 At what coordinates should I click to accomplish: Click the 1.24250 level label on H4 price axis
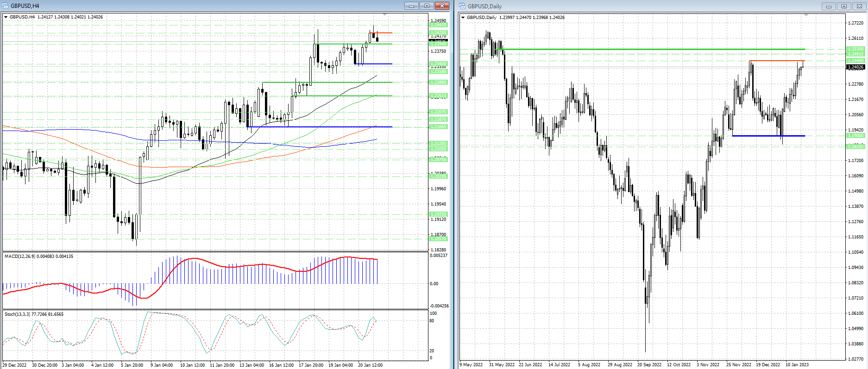click(438, 32)
